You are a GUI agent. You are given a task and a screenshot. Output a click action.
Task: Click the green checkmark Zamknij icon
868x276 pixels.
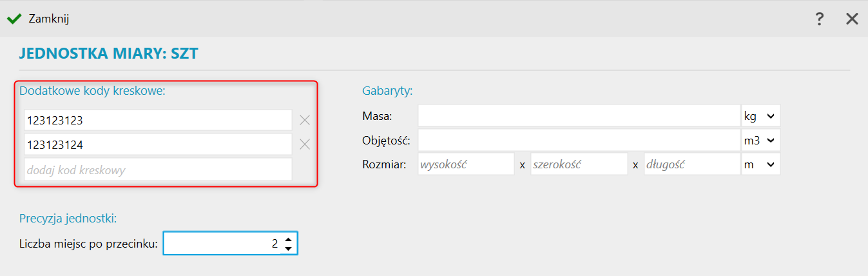(x=14, y=19)
